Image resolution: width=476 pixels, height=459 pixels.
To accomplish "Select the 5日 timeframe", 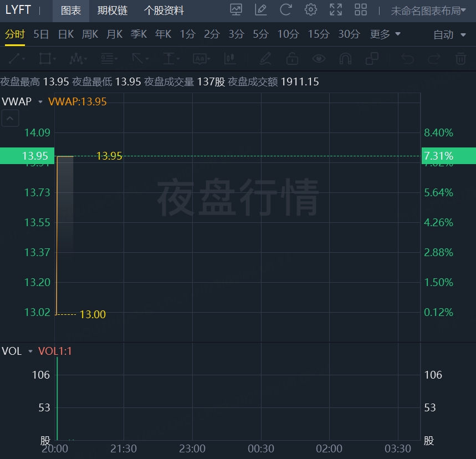I will tap(41, 34).
